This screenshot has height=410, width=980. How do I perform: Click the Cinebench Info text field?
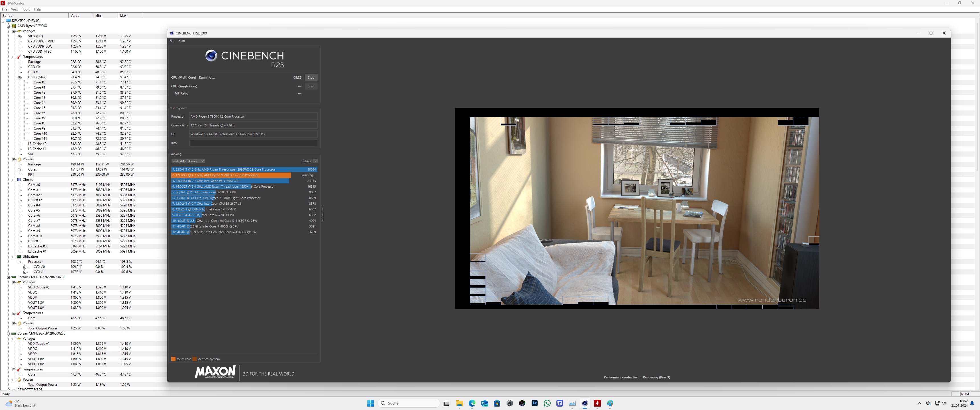(253, 143)
